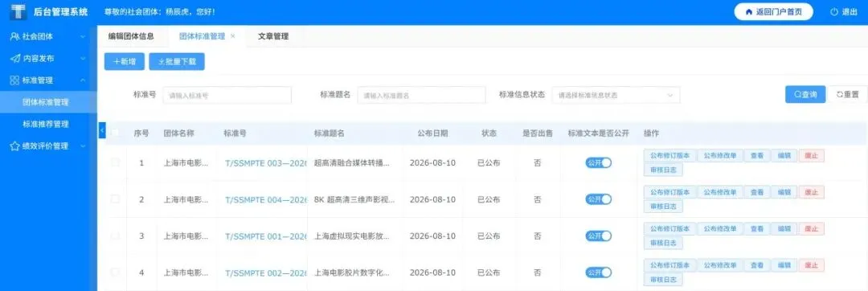Click 上海电影胶片数字化 title cell
Screen dimensions: 868x291
click(351, 273)
